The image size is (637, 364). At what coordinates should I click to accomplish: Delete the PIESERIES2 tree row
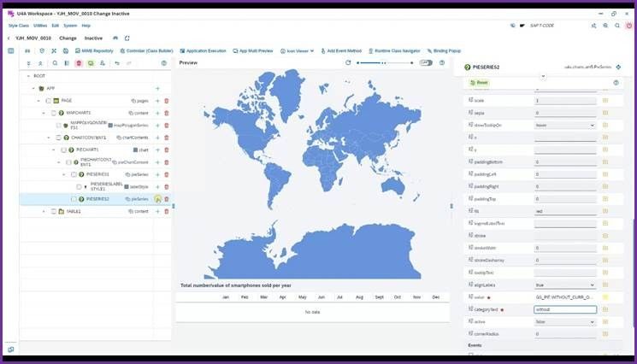[167, 199]
